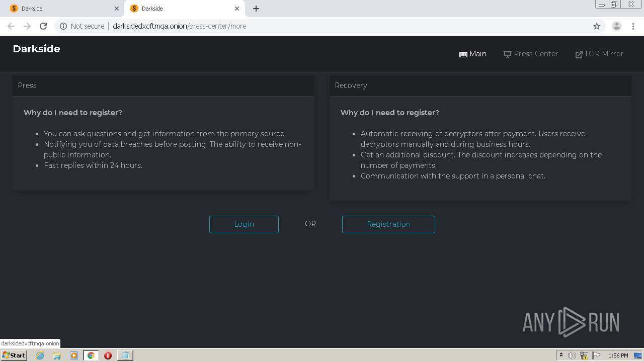Click 'You can ask questions' bullet text
Image resolution: width=644 pixels, height=362 pixels.
165,134
